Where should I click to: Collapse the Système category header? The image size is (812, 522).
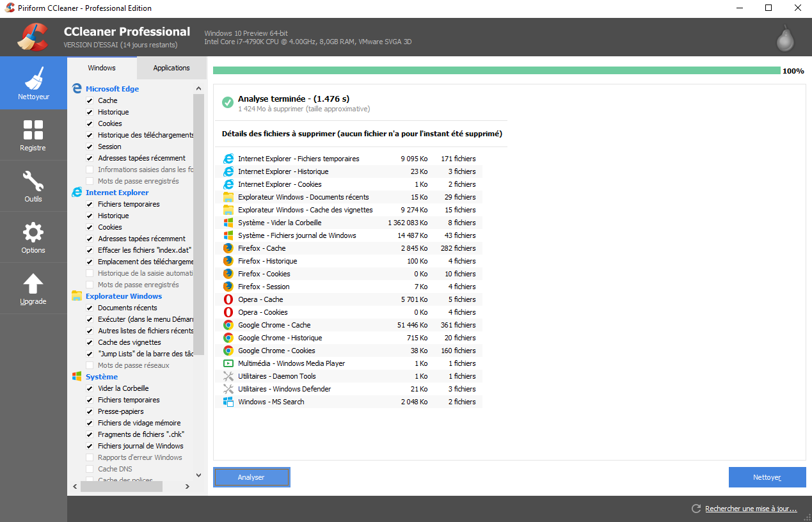(100, 377)
